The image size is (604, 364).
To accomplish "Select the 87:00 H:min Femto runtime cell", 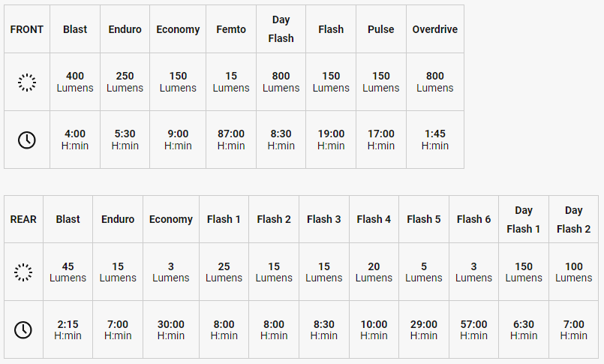I will (231, 140).
